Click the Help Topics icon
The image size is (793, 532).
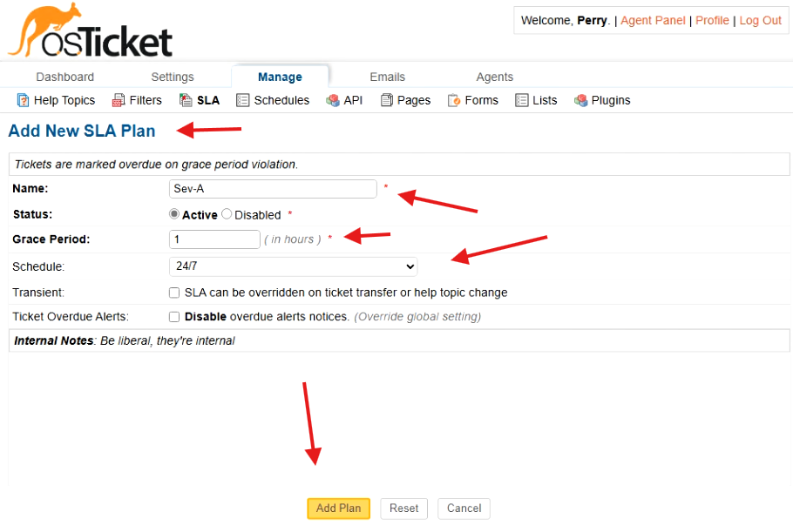click(23, 100)
